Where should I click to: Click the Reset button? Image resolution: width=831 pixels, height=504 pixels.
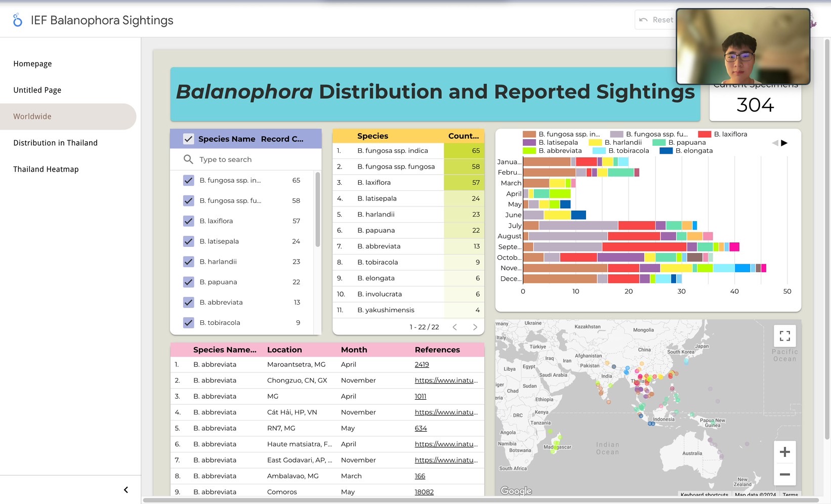click(656, 20)
